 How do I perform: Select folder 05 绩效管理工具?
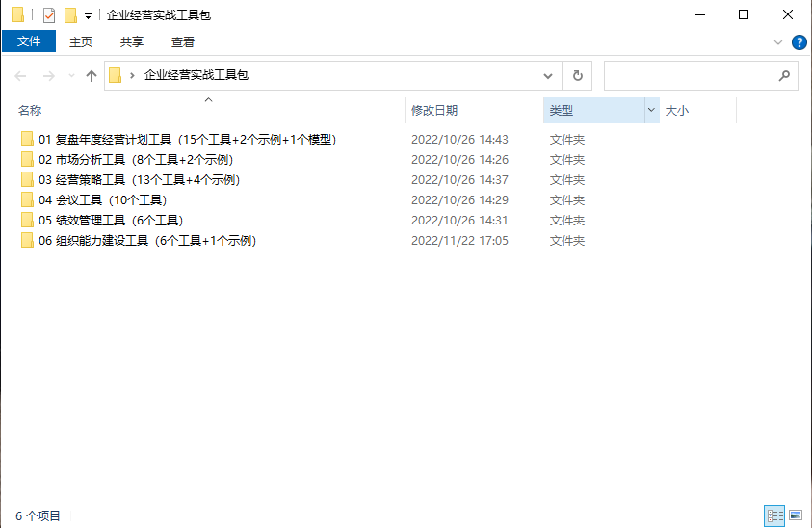[111, 221]
